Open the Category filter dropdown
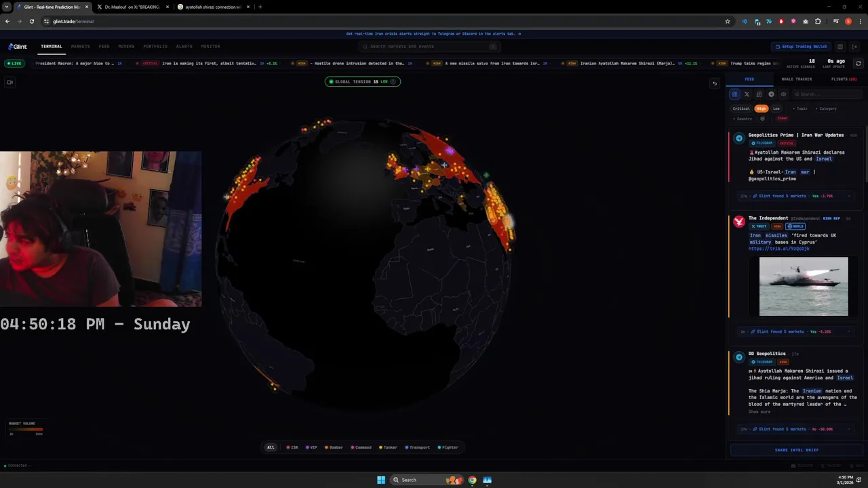This screenshot has height=488, width=868. pyautogui.click(x=827, y=108)
